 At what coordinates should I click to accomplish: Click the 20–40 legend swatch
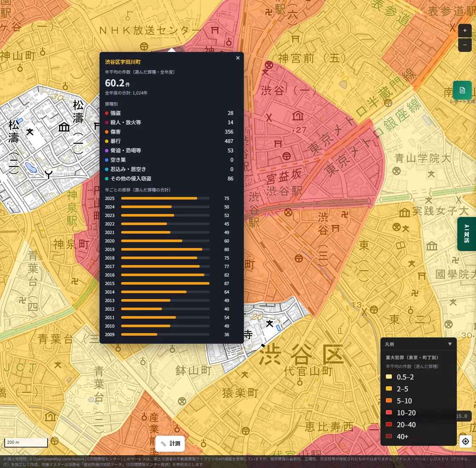pos(388,425)
